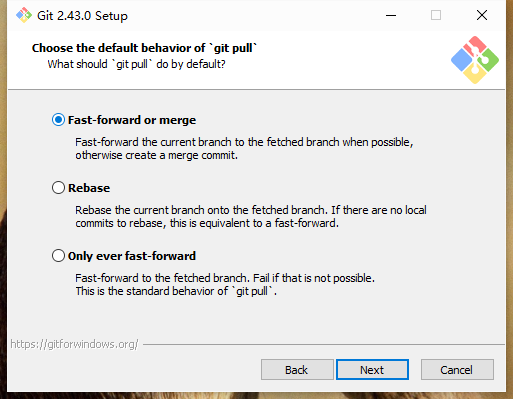
Task: Select the Fast-forward or merge radio circle
Action: [x=58, y=120]
